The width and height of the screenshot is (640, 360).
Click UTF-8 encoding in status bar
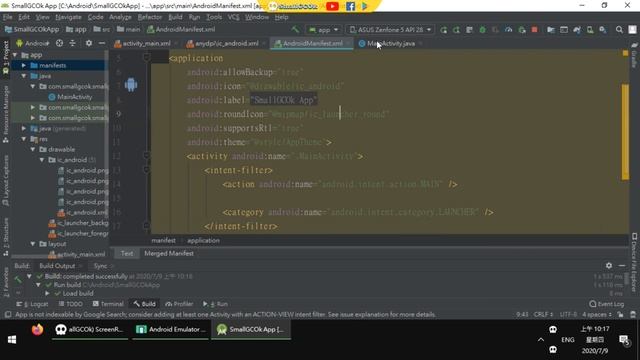click(x=568, y=315)
